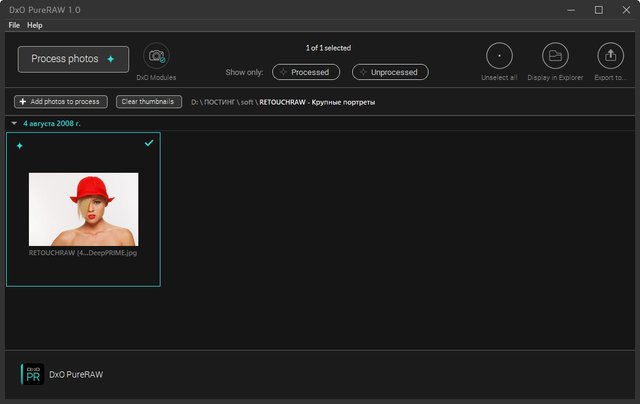Toggle the thumbnail selection checkmark
640x404 pixels.
coord(149,143)
